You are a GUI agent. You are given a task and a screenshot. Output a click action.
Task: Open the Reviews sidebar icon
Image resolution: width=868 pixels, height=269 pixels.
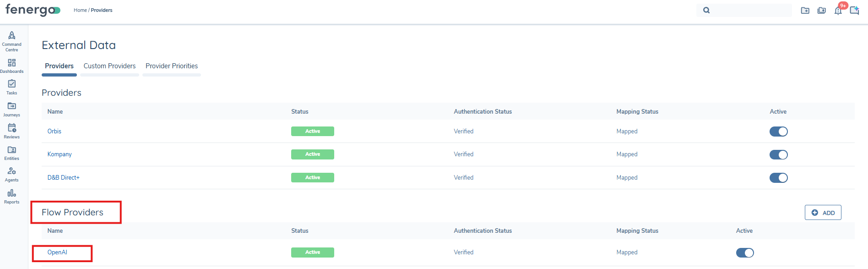coord(11,131)
